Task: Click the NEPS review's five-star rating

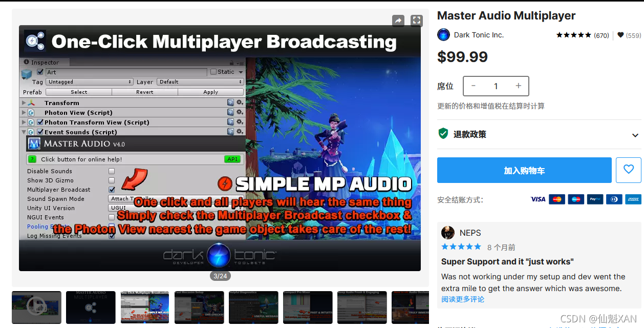Action: (461, 247)
